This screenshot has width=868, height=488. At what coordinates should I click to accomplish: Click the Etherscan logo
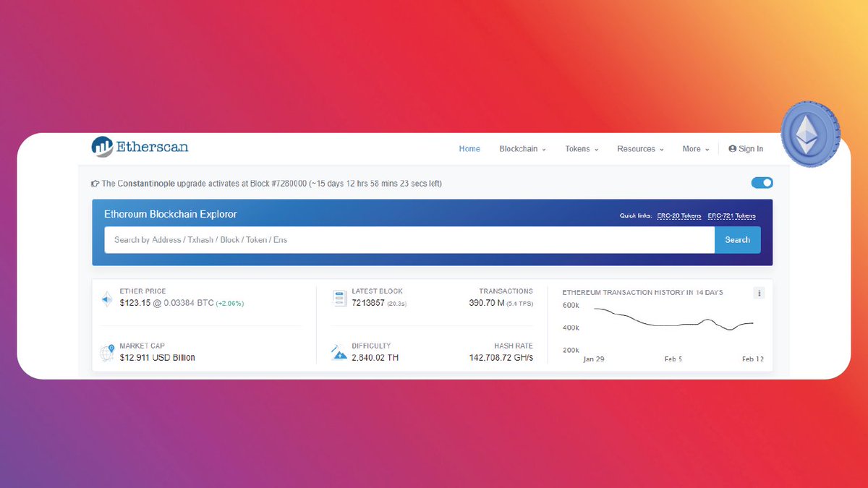pyautogui.click(x=140, y=147)
